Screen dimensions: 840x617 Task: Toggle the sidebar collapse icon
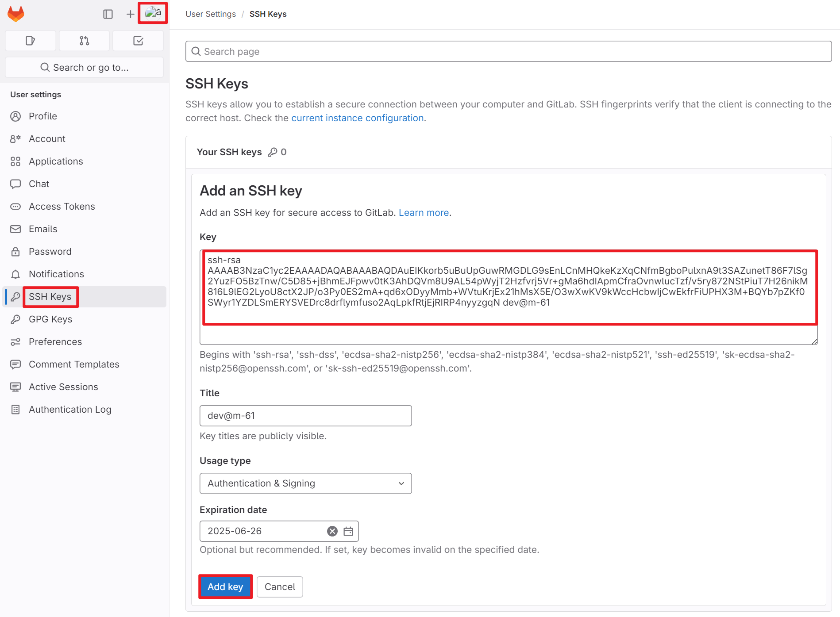tap(108, 14)
